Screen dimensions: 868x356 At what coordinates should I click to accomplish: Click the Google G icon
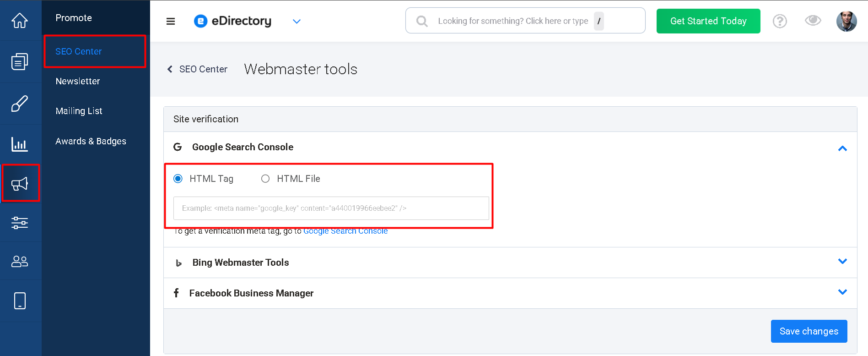point(178,147)
